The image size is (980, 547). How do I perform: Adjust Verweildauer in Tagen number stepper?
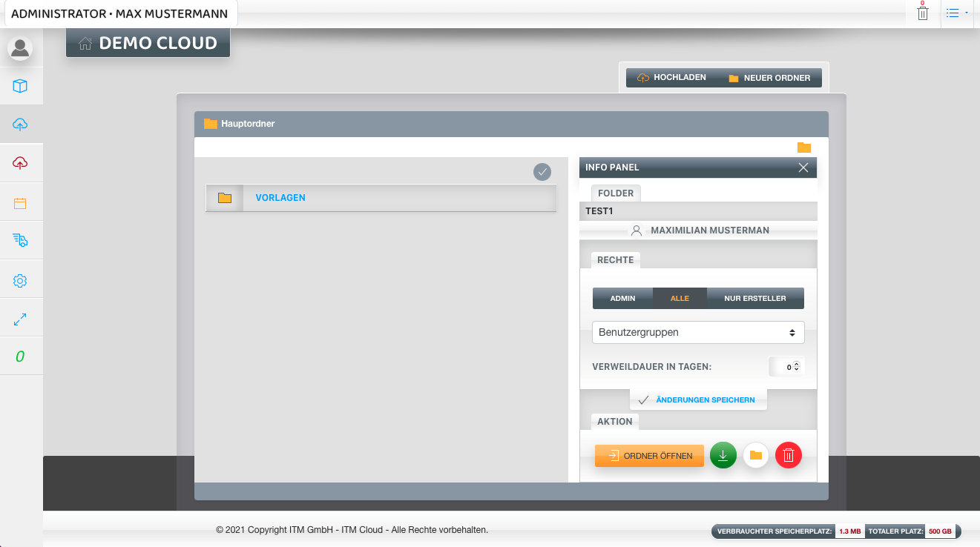click(x=796, y=366)
